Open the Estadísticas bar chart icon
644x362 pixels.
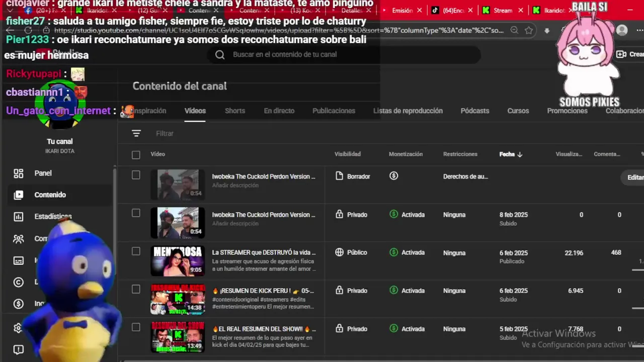(19, 217)
